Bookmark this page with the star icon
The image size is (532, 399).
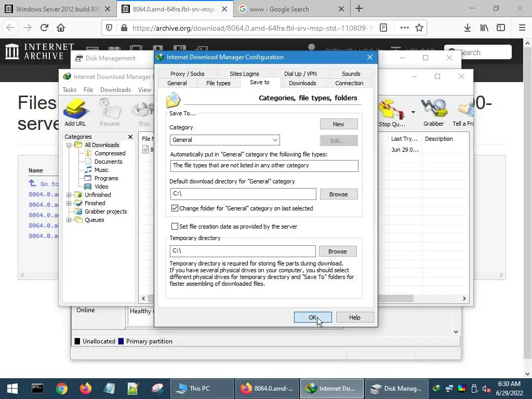point(419,28)
